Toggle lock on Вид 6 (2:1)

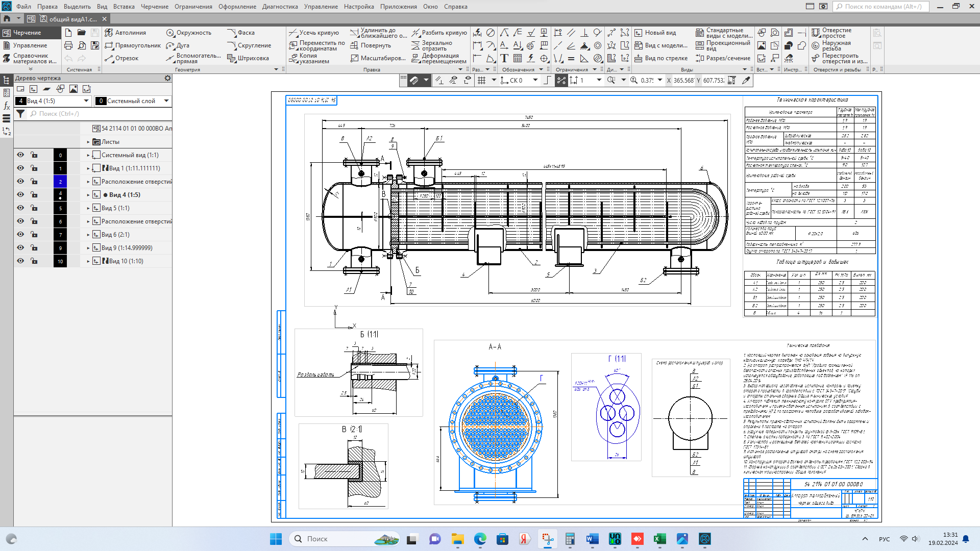pyautogui.click(x=34, y=235)
